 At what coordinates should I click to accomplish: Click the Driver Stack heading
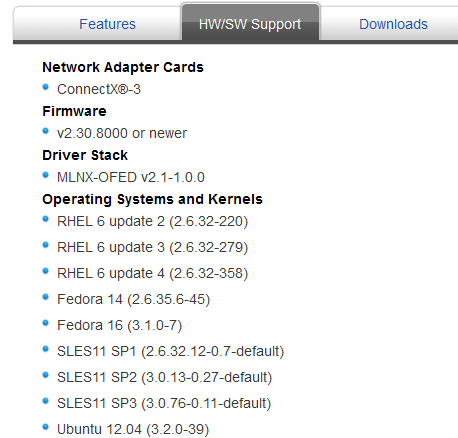(85, 155)
